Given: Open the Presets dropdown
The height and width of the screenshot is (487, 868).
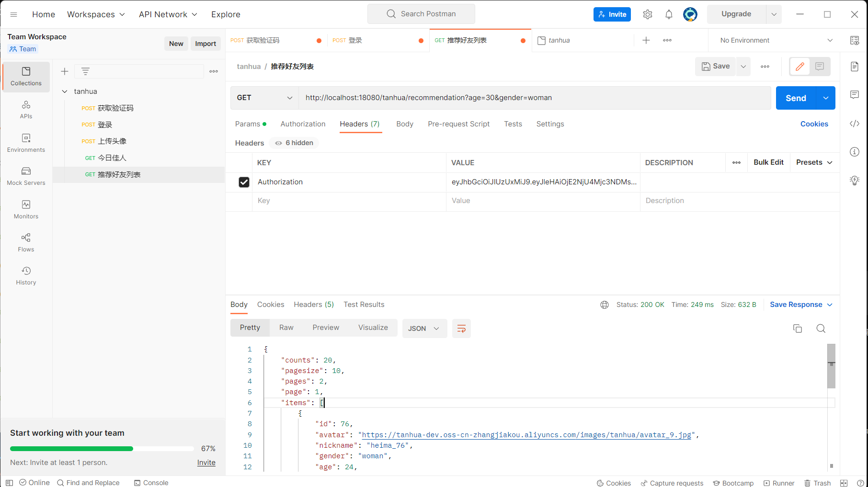Looking at the screenshot, I should point(814,162).
